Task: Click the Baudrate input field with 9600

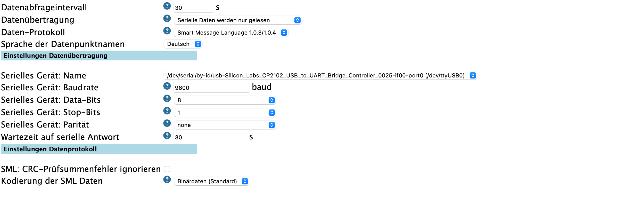Action: click(x=211, y=88)
